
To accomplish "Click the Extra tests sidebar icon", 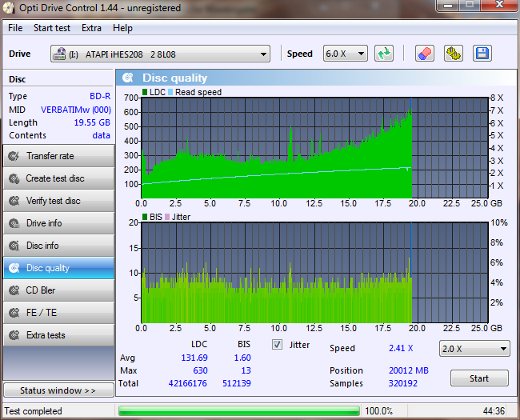I will click(x=14, y=335).
